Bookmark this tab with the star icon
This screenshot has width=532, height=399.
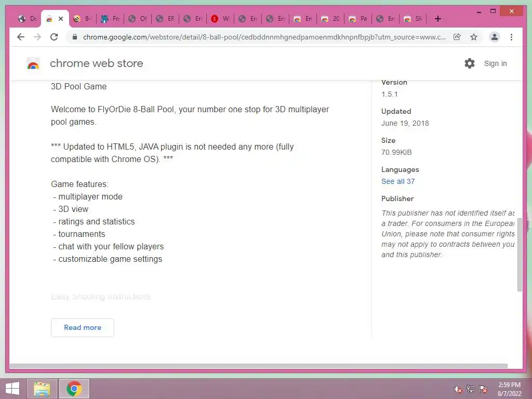coord(474,37)
